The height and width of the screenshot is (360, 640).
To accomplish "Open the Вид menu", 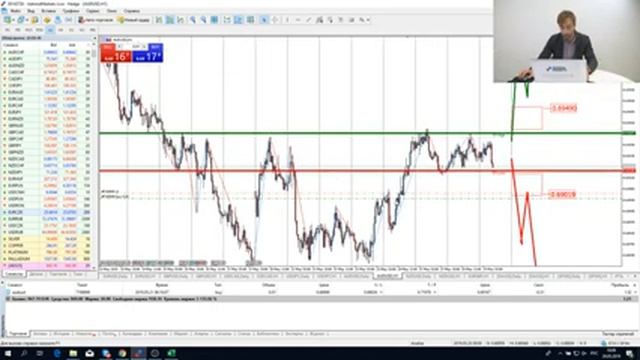I will pyautogui.click(x=31, y=11).
